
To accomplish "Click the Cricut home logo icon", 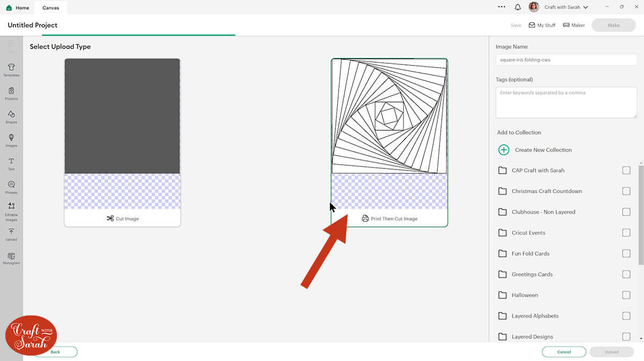I will (9, 8).
